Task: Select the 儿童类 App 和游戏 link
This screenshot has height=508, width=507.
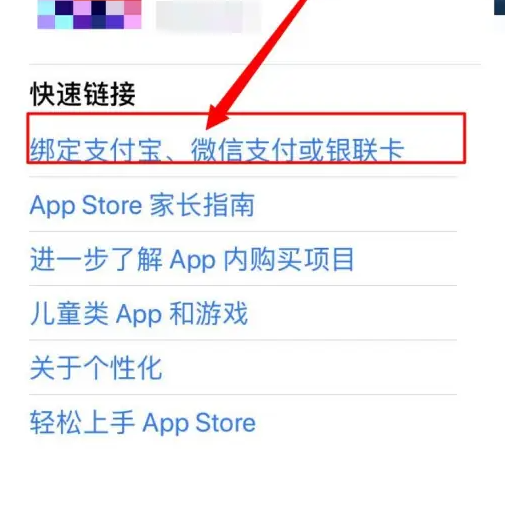Action: pos(139,313)
